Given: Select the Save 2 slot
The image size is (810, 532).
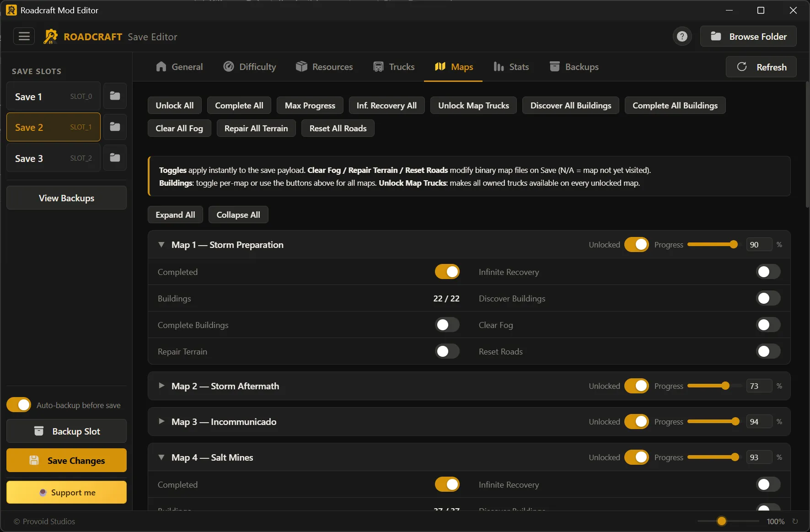Looking at the screenshot, I should pos(54,127).
